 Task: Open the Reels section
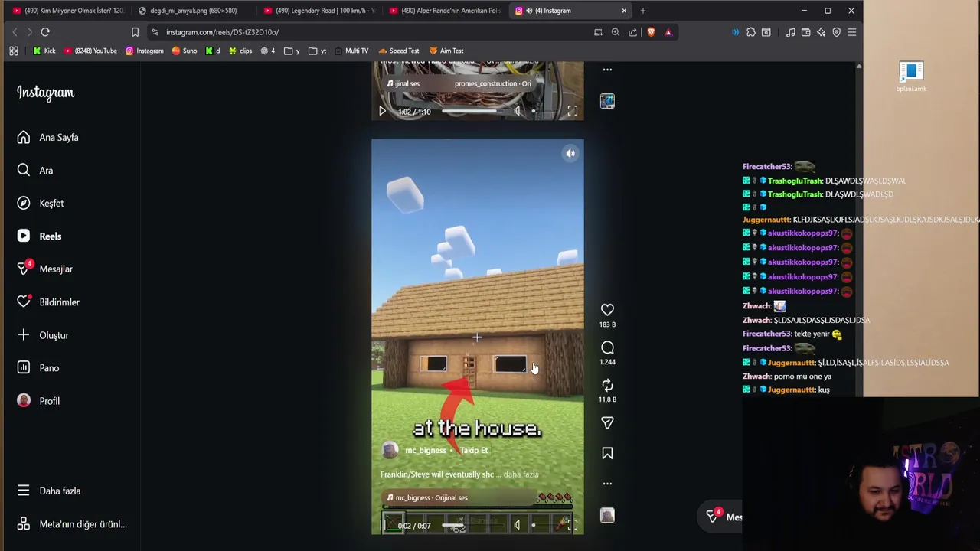tap(39, 236)
